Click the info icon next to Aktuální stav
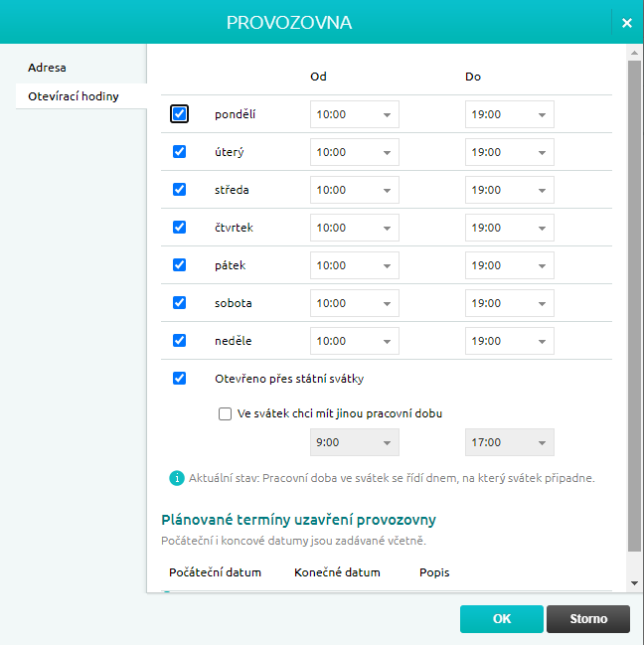 tap(177, 478)
